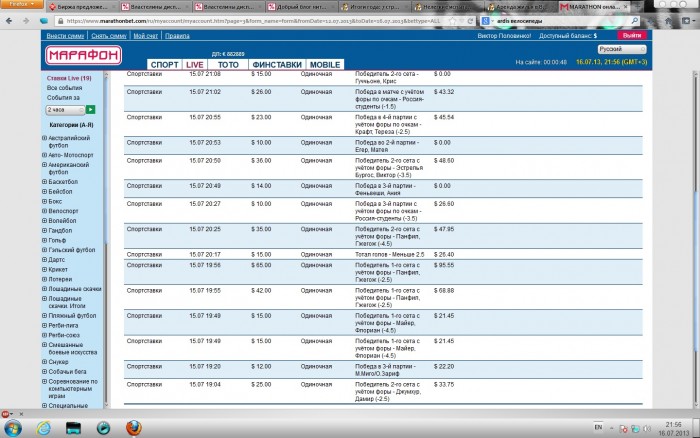Open the Правила link
This screenshot has width=700, height=438.
(177, 36)
